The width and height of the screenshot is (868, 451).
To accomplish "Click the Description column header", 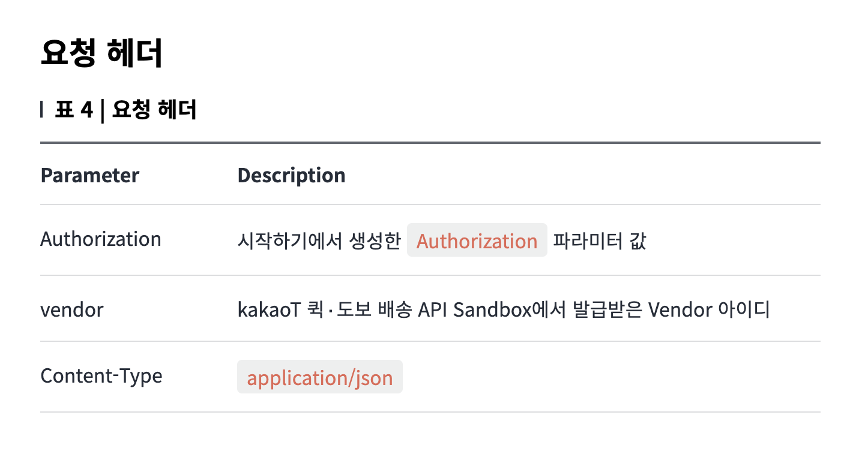I will tap(291, 175).
